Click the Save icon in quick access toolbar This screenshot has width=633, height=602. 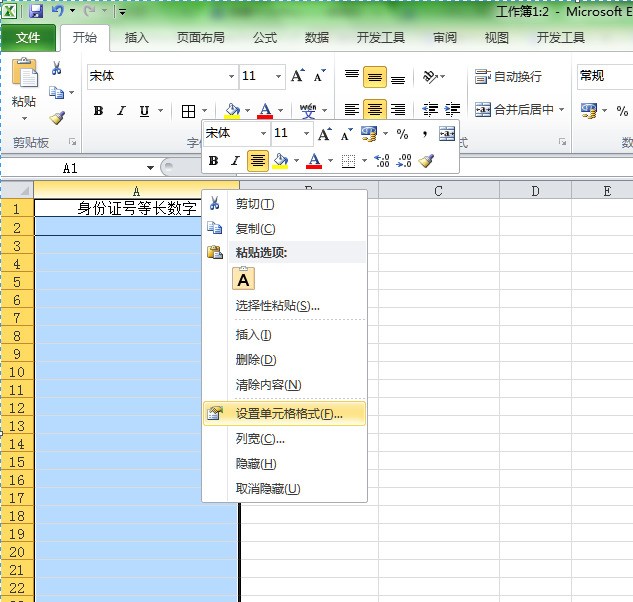pos(36,11)
